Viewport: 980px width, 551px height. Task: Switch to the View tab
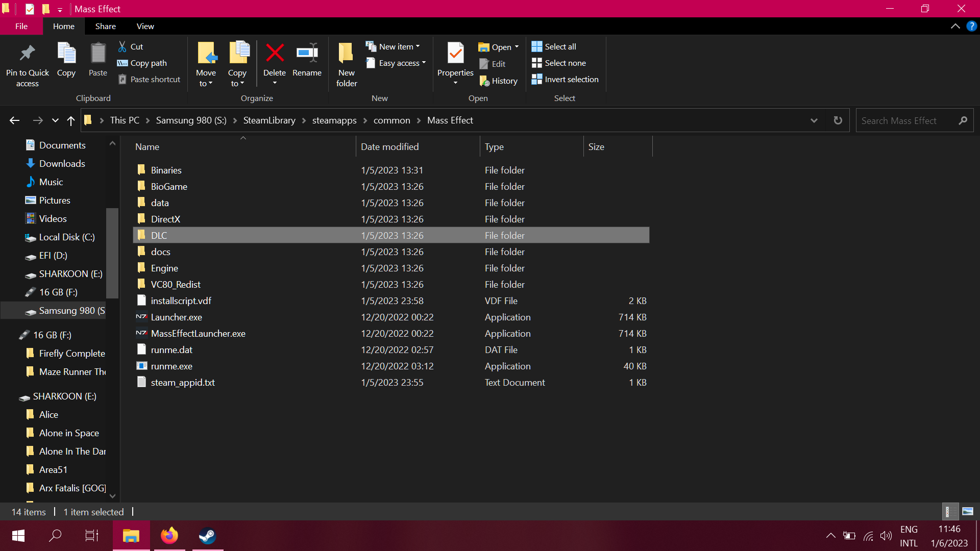(x=145, y=26)
